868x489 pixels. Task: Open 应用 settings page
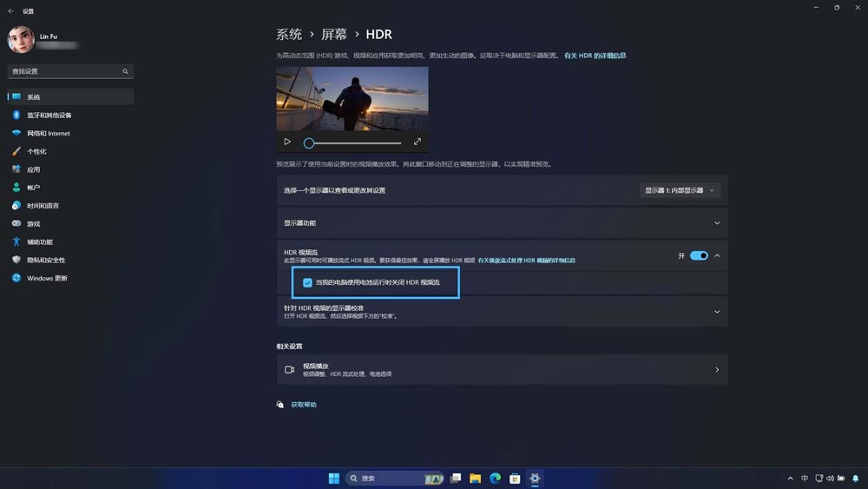click(70, 169)
